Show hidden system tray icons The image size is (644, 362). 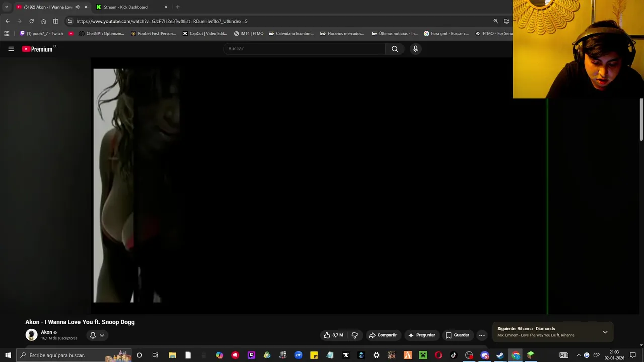pyautogui.click(x=578, y=355)
